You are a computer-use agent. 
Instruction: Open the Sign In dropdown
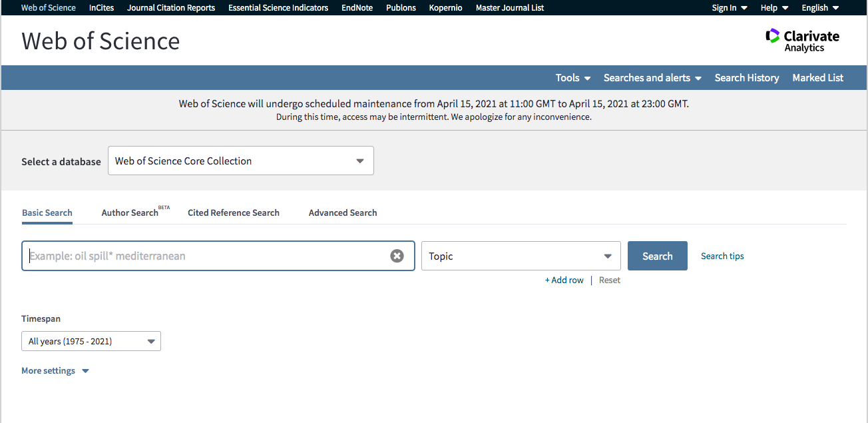730,8
